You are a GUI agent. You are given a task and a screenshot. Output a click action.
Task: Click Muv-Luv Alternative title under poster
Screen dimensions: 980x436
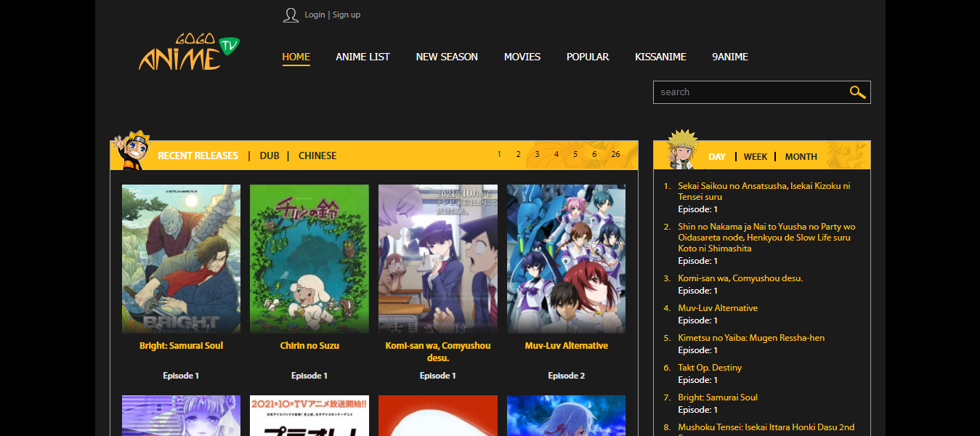[567, 346]
